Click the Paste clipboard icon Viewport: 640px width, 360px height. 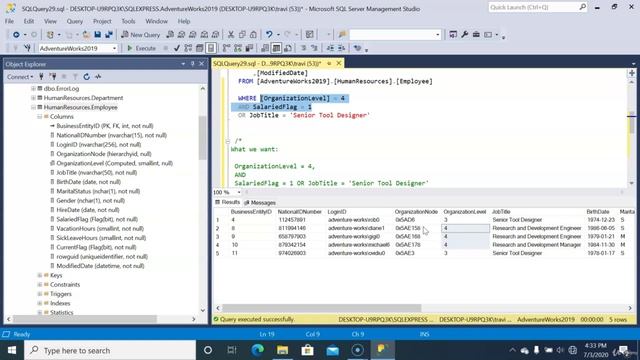pyautogui.click(x=253, y=35)
